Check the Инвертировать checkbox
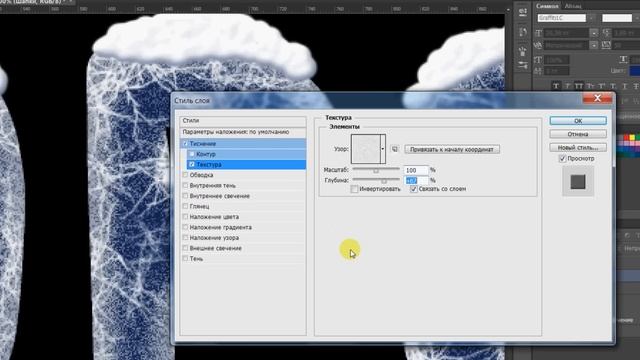This screenshot has height=360, width=640. coord(355,189)
